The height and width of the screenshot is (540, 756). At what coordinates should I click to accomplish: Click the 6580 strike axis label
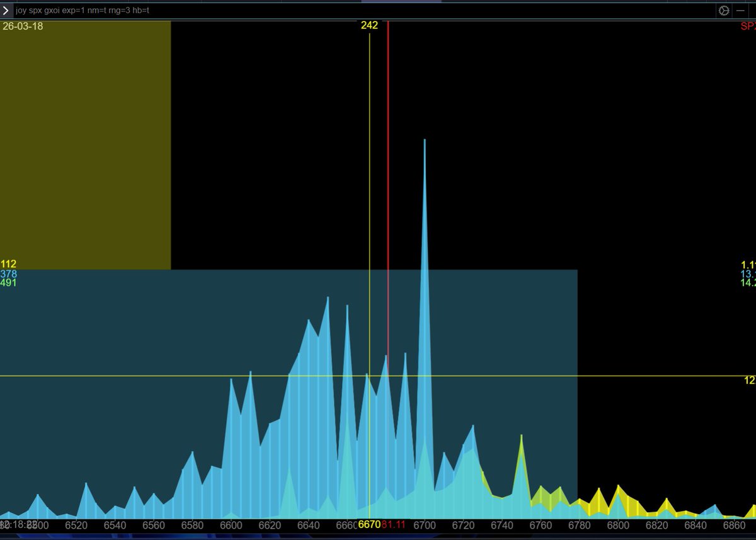pyautogui.click(x=192, y=525)
